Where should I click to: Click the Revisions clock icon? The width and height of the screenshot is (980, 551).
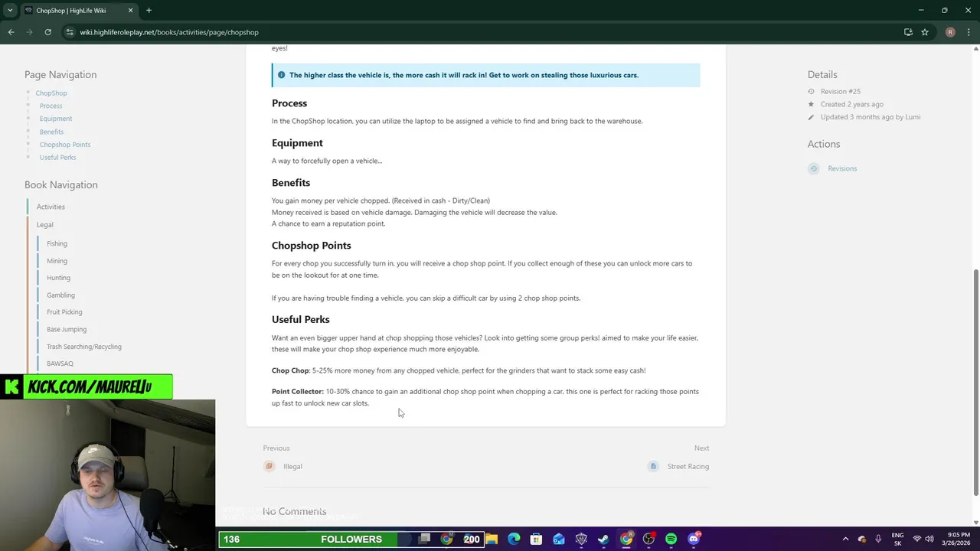[x=814, y=168]
